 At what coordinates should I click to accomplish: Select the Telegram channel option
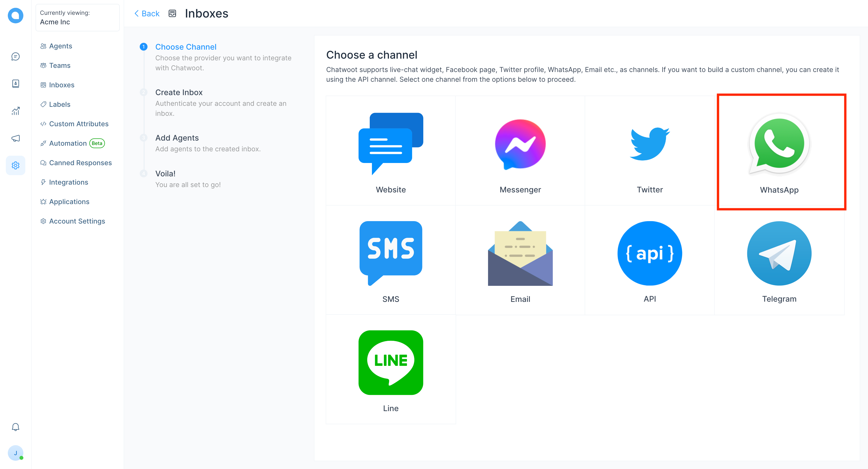coord(780,261)
